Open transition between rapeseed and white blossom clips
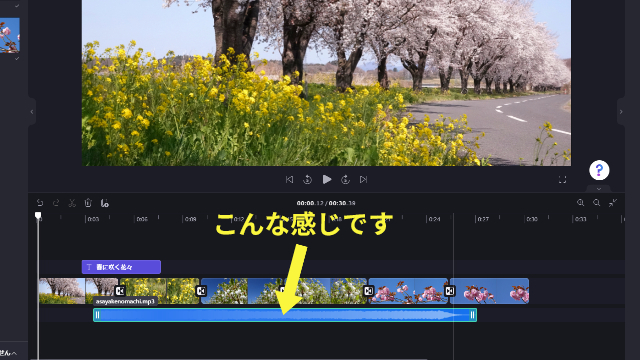This screenshot has height=360, width=640. [201, 291]
